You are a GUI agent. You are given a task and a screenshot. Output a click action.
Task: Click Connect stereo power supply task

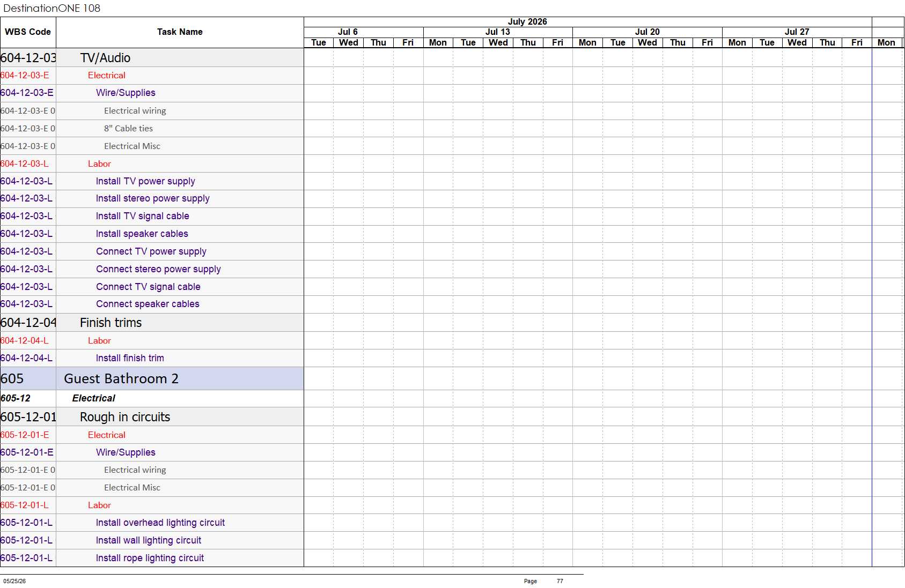(158, 269)
